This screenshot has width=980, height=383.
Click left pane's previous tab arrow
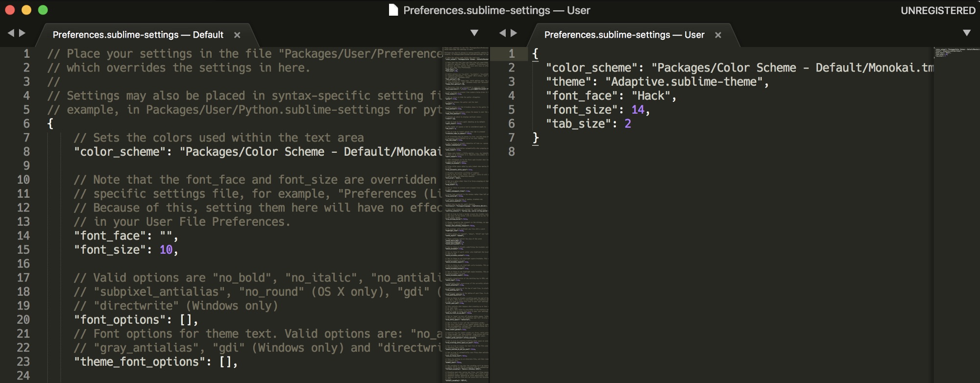(x=11, y=33)
